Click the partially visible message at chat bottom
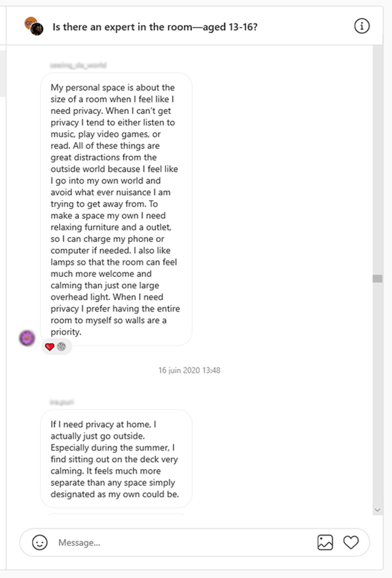 [x=116, y=514]
